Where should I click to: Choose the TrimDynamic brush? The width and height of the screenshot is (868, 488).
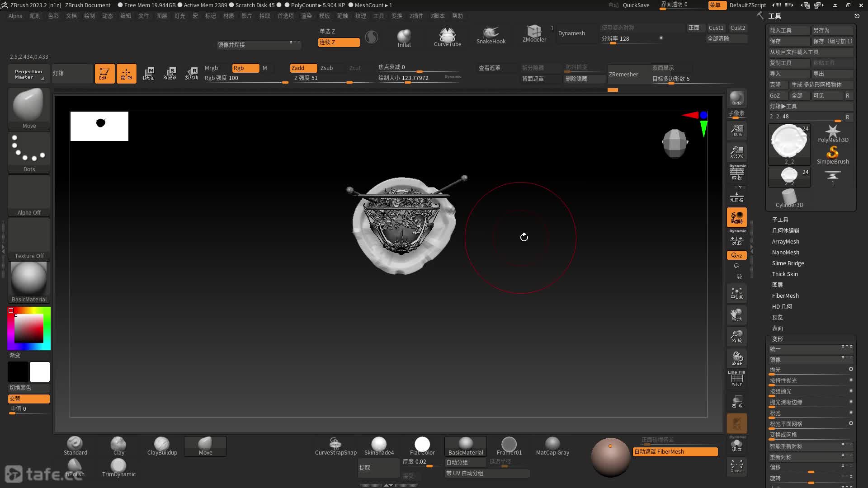click(x=118, y=468)
